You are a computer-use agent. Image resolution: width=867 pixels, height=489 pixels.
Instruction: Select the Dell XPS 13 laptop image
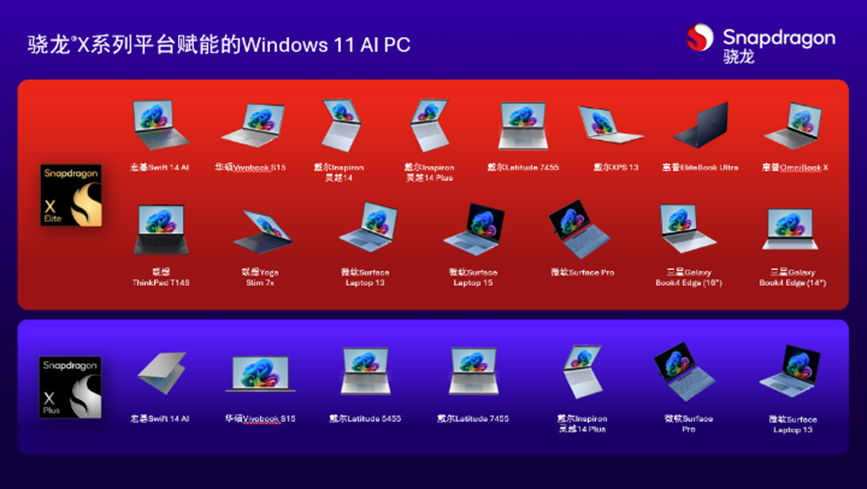point(610,124)
